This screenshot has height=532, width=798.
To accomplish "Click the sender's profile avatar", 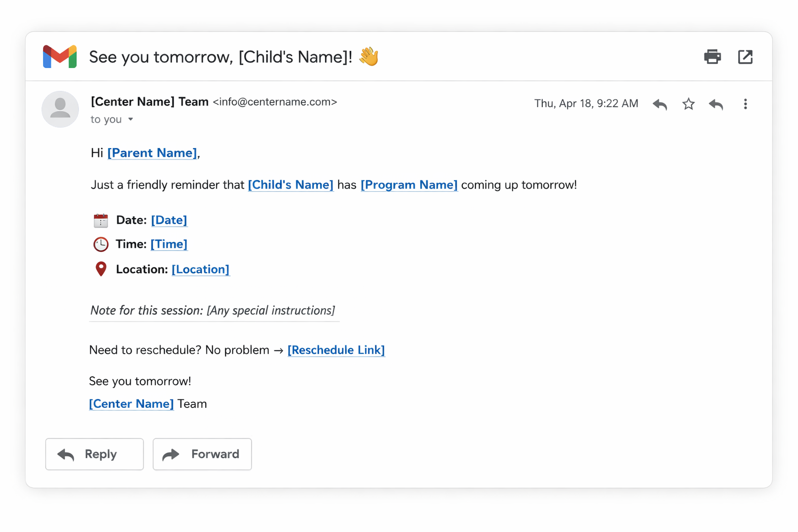I will 60,109.
